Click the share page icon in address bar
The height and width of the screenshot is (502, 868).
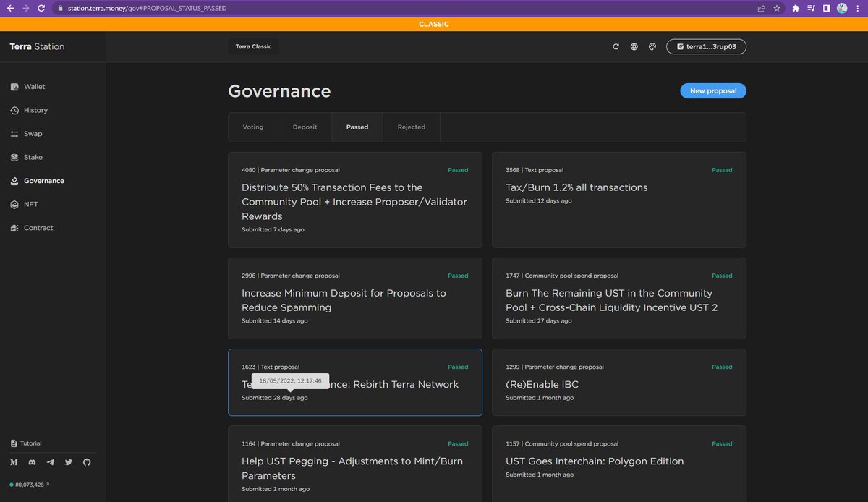[x=762, y=8]
